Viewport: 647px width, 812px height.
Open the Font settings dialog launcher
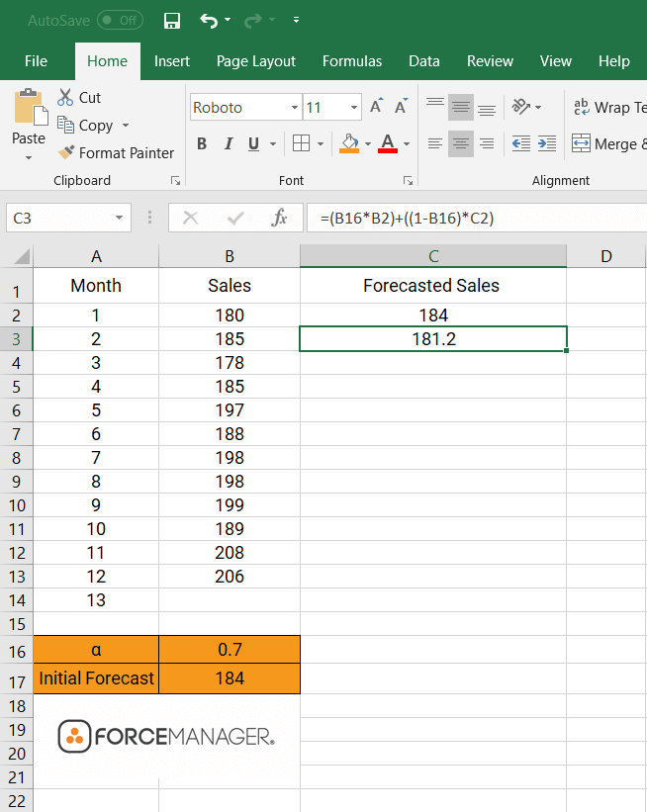click(409, 180)
